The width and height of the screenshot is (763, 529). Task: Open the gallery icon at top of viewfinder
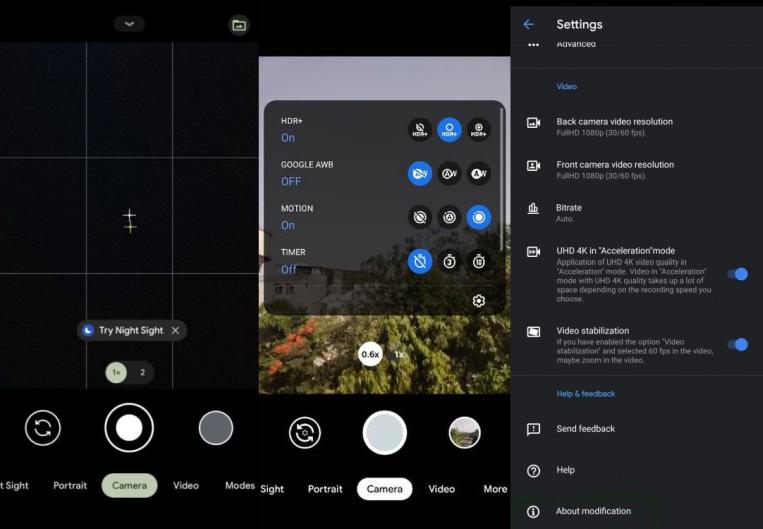pos(239,25)
